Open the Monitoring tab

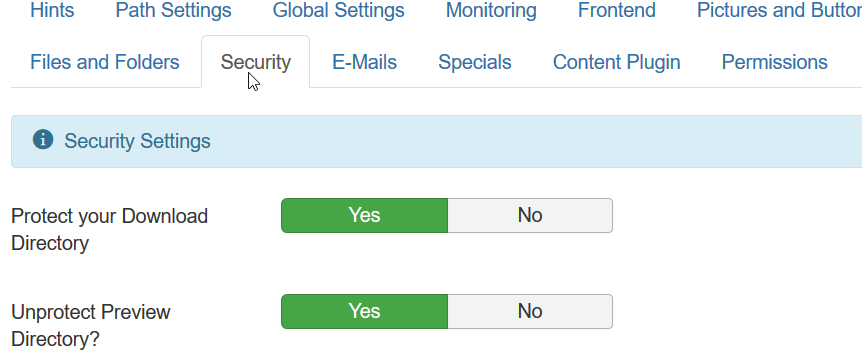[x=491, y=10]
